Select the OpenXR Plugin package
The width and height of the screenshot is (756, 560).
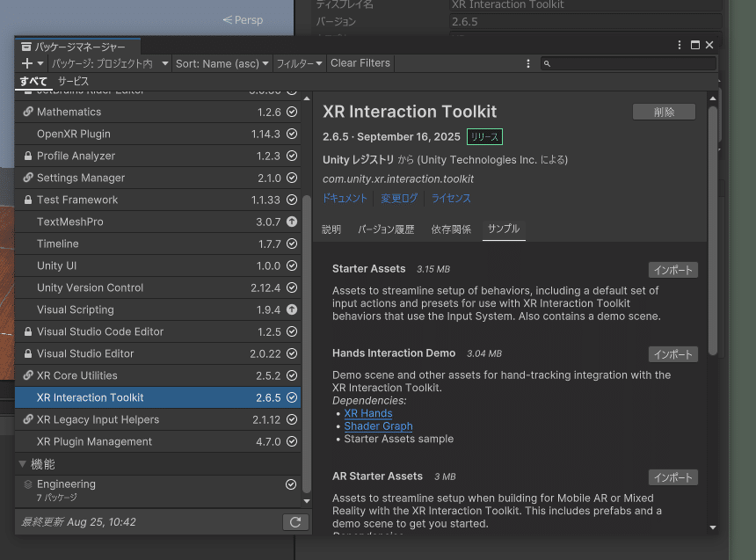[157, 135]
